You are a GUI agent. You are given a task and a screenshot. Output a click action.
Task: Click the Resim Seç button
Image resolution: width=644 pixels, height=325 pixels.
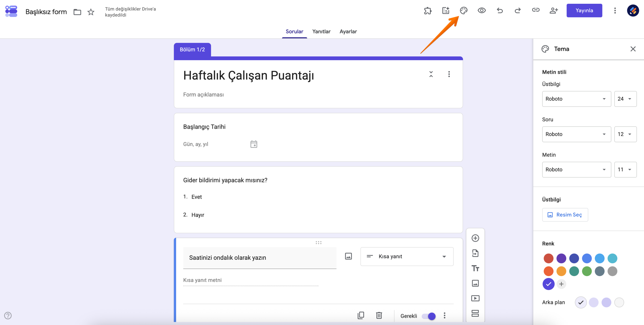tap(565, 215)
